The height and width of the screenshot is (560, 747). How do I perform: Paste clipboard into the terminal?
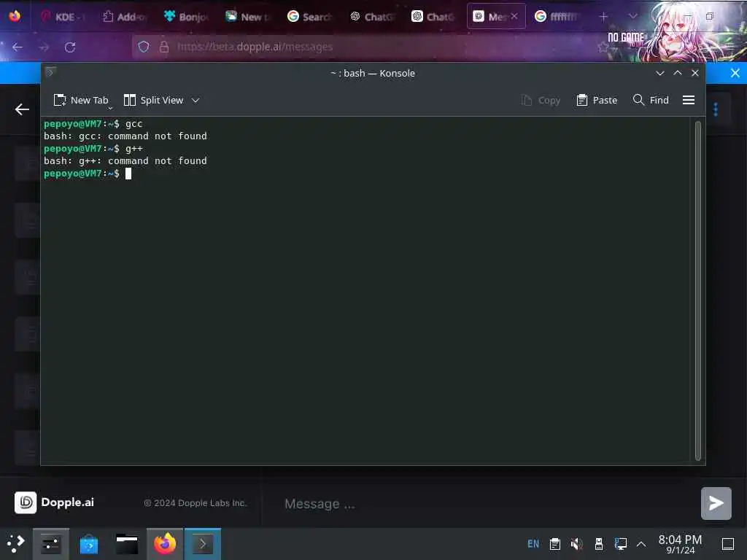pyautogui.click(x=597, y=100)
